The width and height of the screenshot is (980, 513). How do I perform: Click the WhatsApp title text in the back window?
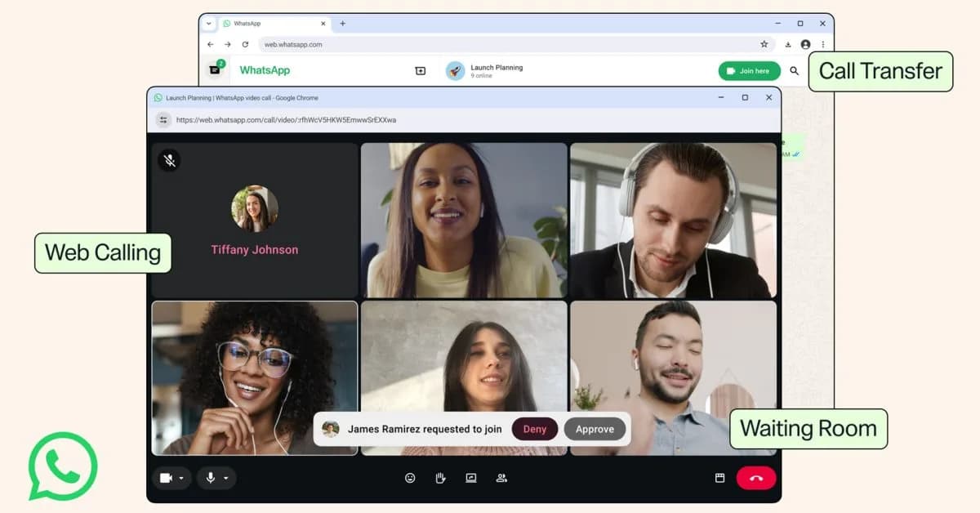(x=265, y=70)
